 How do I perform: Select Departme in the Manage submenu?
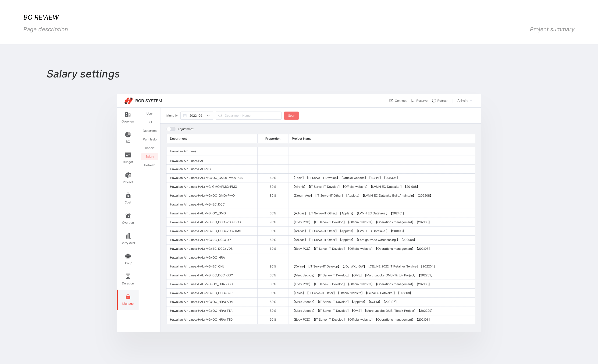click(x=149, y=131)
